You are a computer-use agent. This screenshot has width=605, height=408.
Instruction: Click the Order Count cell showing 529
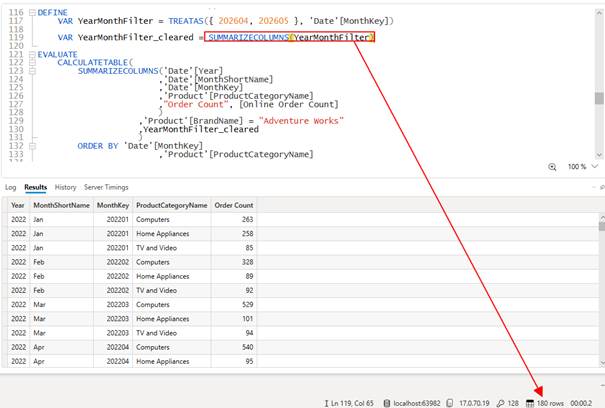(x=234, y=305)
